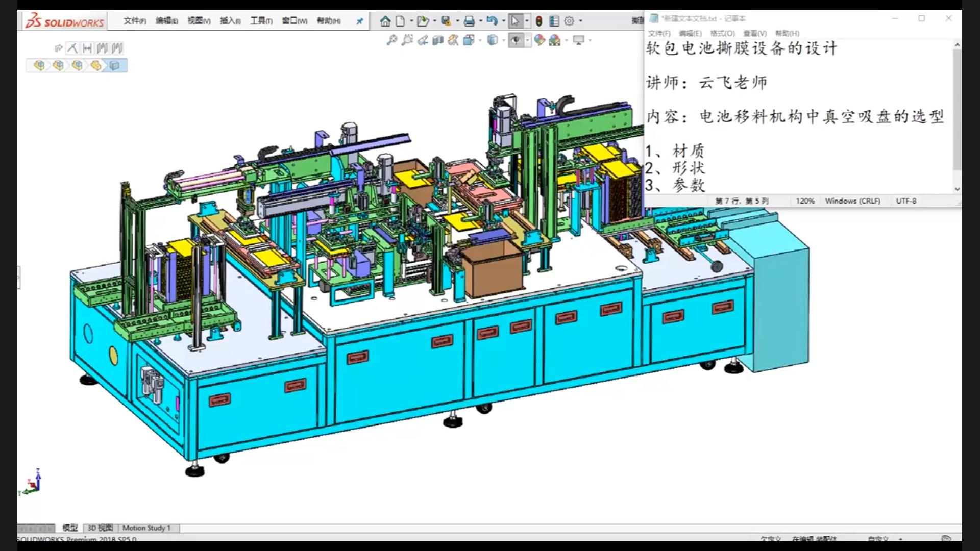Open the 插入(I) menu in SolidWorks
Image resolution: width=980 pixels, height=551 pixels.
(x=230, y=21)
